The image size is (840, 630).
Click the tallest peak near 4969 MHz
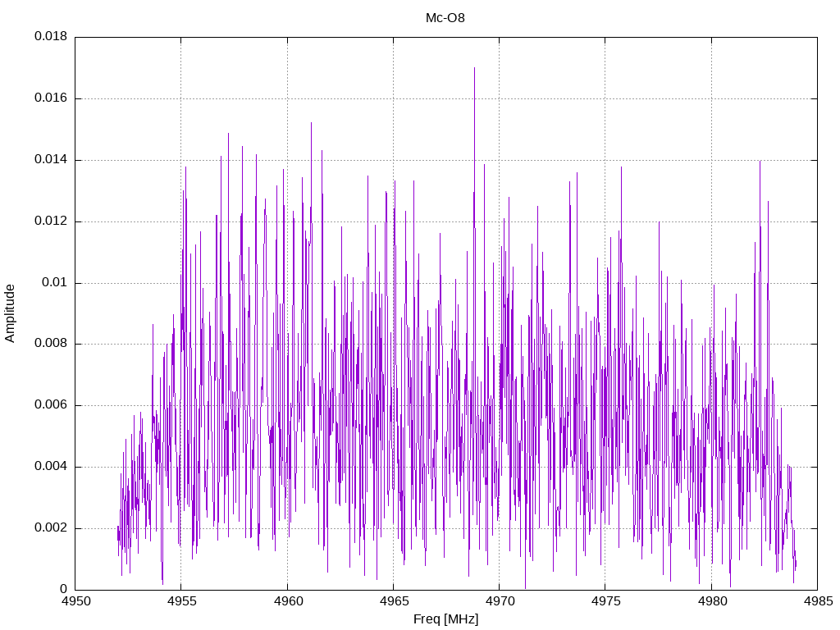click(474, 69)
